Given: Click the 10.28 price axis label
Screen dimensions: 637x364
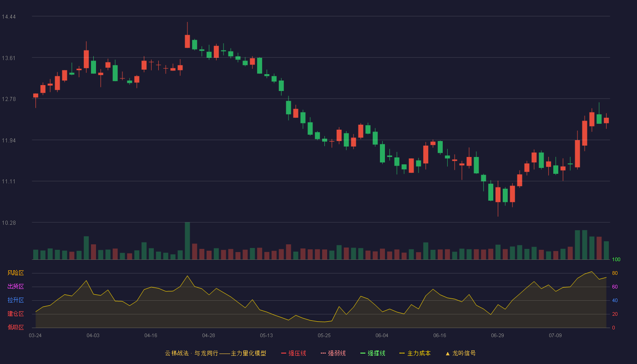Looking at the screenshot, I should point(9,222).
